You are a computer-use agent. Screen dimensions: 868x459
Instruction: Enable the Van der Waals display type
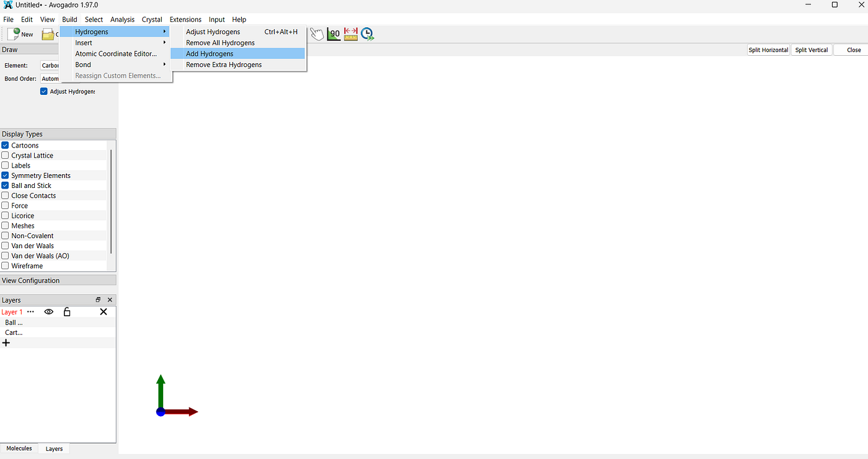(5, 246)
